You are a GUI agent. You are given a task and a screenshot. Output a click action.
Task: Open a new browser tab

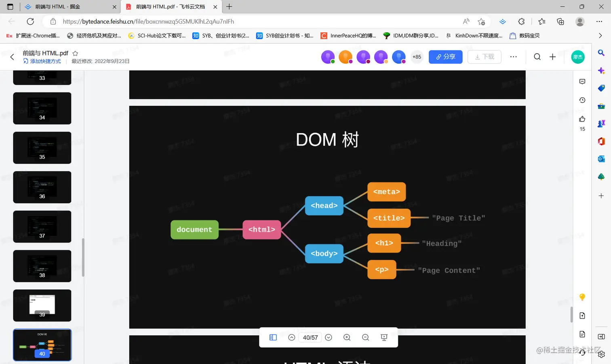point(229,6)
